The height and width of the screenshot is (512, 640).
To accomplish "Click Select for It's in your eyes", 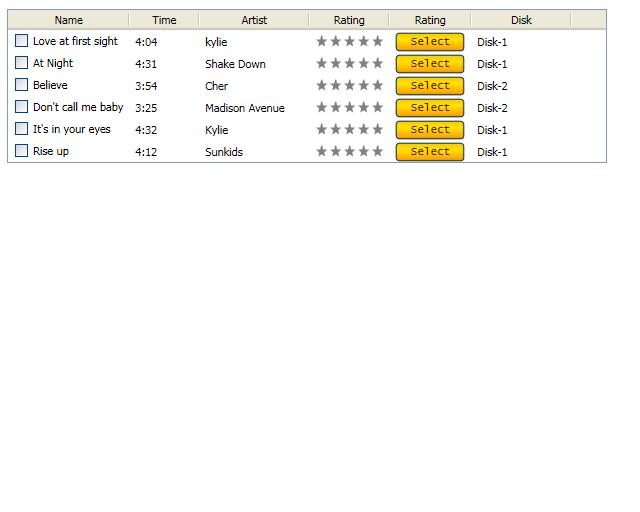I will pos(430,130).
